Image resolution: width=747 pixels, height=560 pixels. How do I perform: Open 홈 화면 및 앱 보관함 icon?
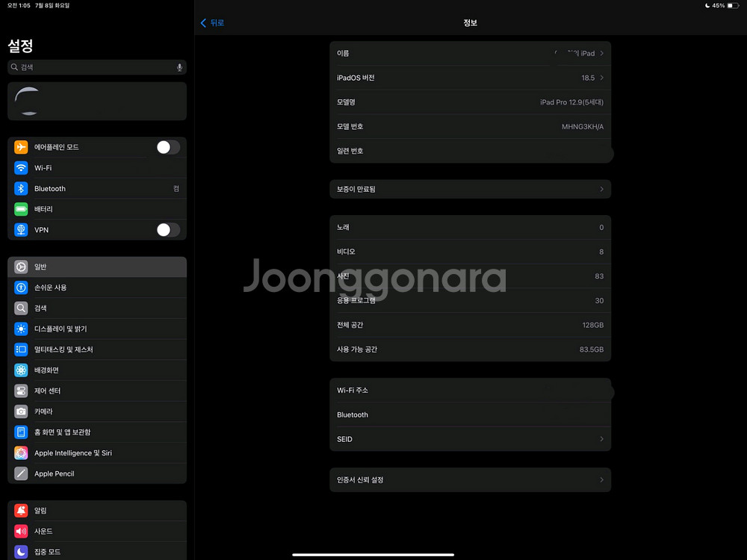pos(21,432)
